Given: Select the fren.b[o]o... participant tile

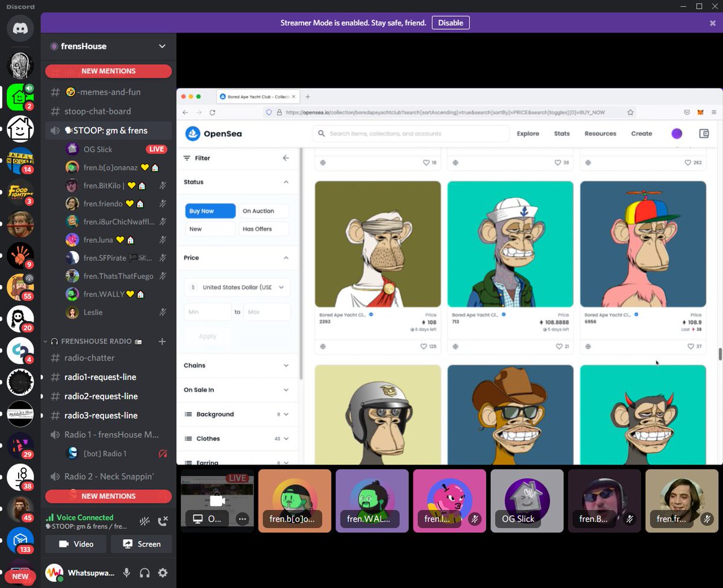Looking at the screenshot, I should point(295,501).
